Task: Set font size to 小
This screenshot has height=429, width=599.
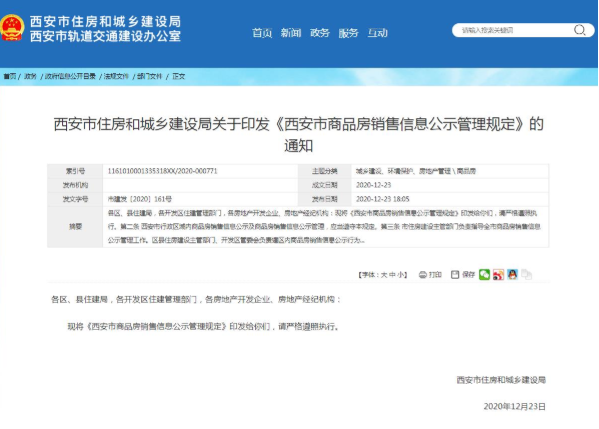Action: point(401,275)
